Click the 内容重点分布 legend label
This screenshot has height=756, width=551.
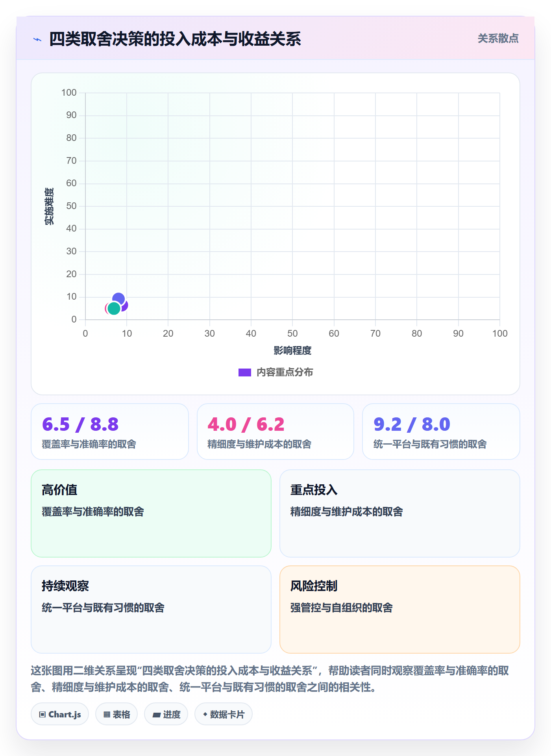[x=285, y=372]
